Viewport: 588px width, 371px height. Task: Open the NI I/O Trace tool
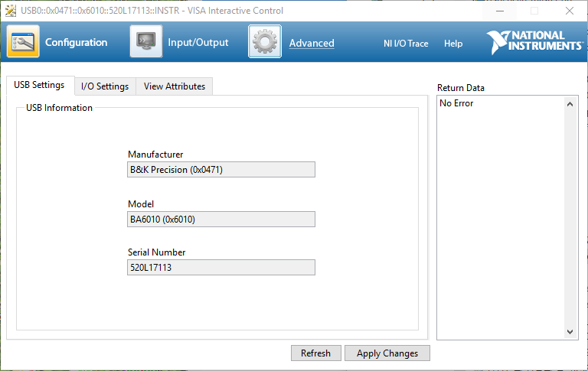tap(406, 44)
